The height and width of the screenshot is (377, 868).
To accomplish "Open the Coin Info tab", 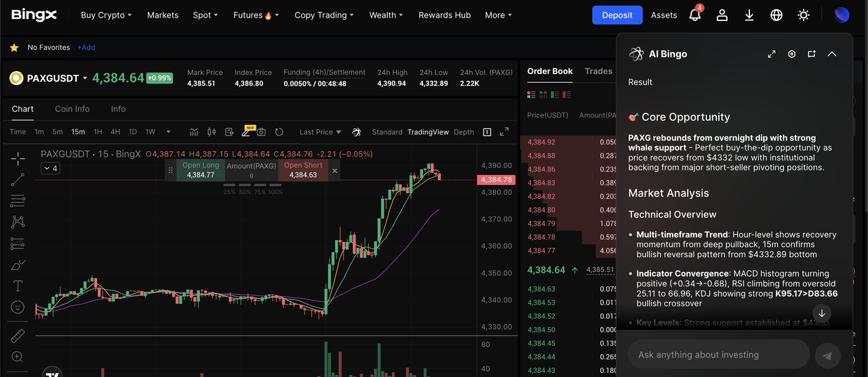I will coord(72,109).
